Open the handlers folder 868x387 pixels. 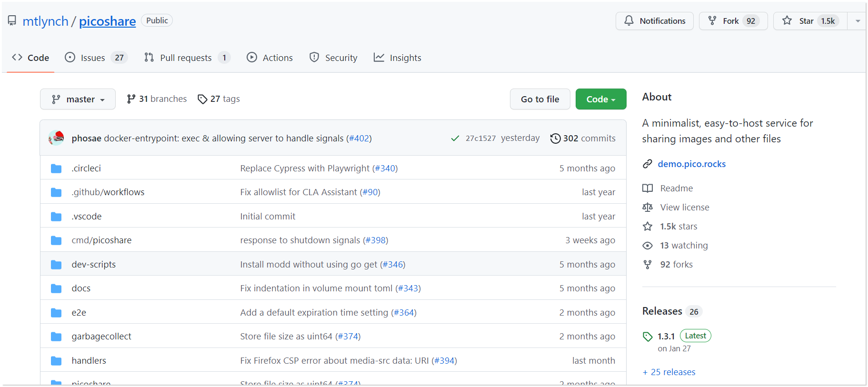pyautogui.click(x=89, y=361)
